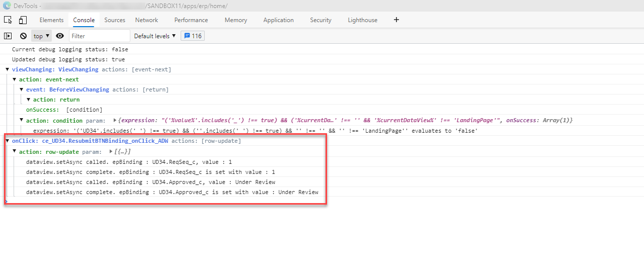Go to the Memory tab
The height and width of the screenshot is (276, 644).
click(236, 20)
